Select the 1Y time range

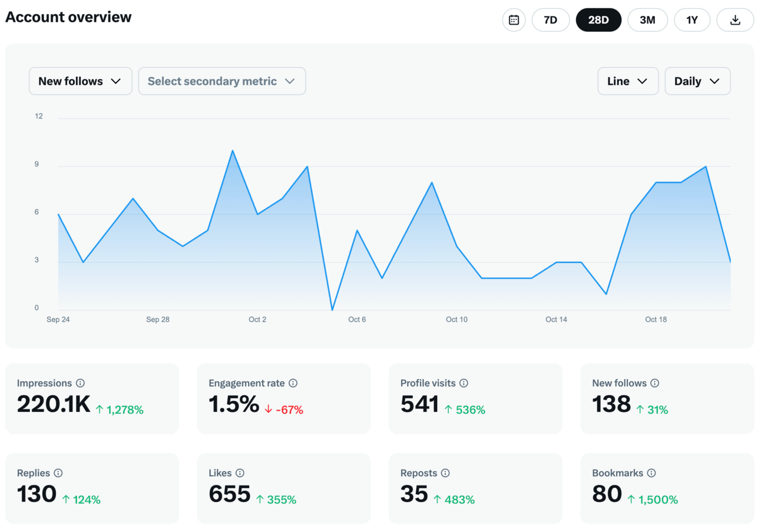[x=692, y=20]
